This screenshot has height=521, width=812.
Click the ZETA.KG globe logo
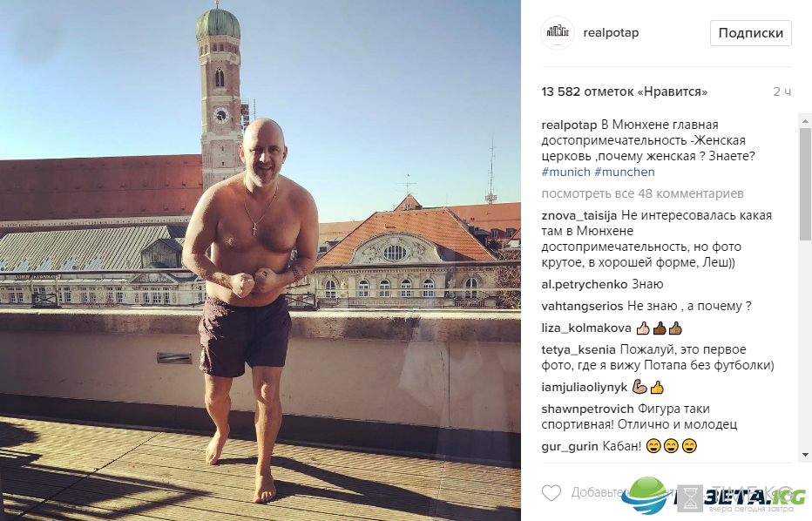(x=645, y=496)
